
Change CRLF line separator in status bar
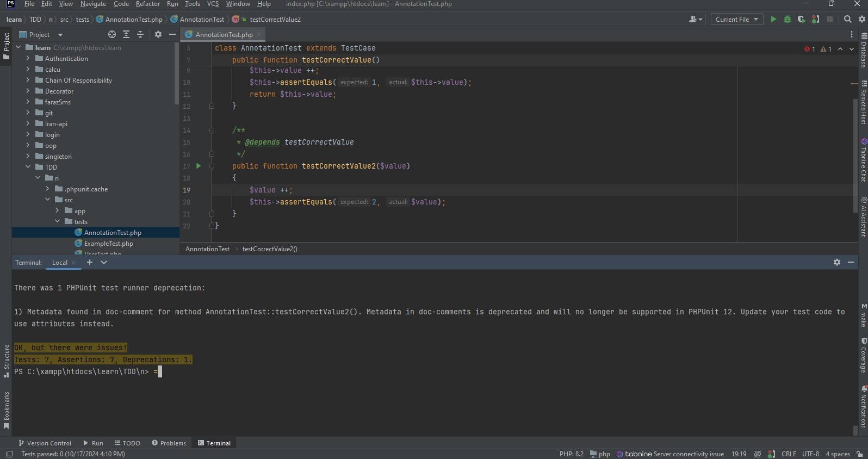(789, 454)
